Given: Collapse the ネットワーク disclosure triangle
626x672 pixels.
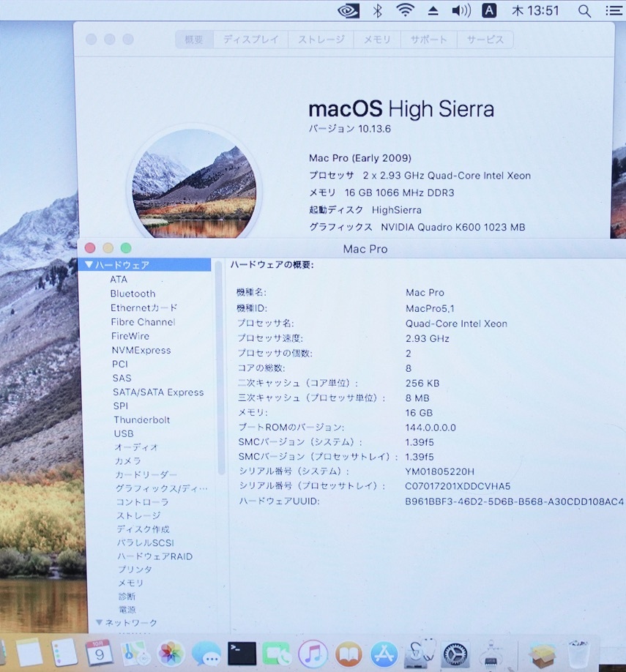Looking at the screenshot, I should [x=99, y=622].
